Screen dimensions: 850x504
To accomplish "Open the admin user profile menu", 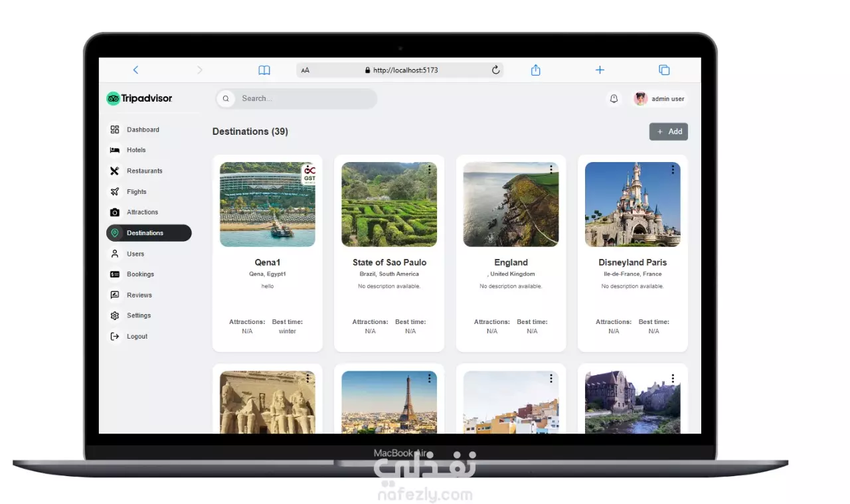I will coord(659,99).
